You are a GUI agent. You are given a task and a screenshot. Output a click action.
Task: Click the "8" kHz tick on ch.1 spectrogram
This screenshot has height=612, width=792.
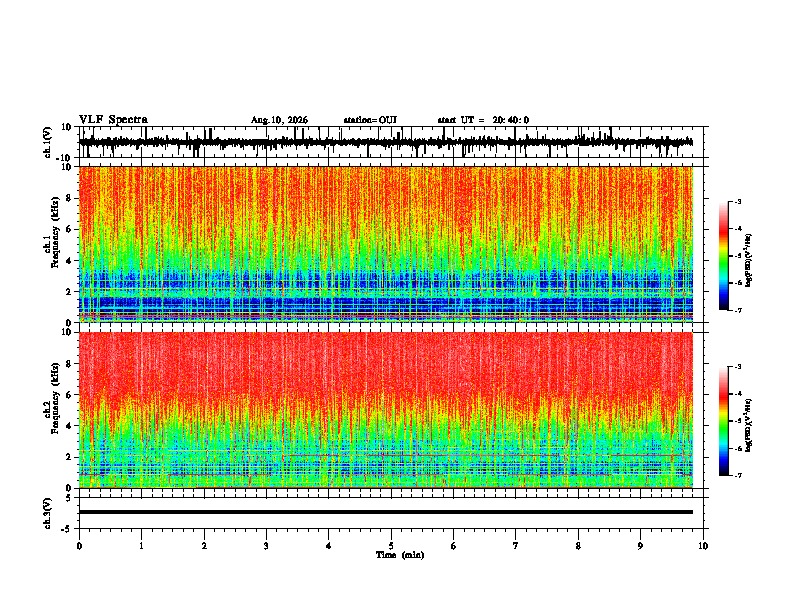(x=70, y=198)
